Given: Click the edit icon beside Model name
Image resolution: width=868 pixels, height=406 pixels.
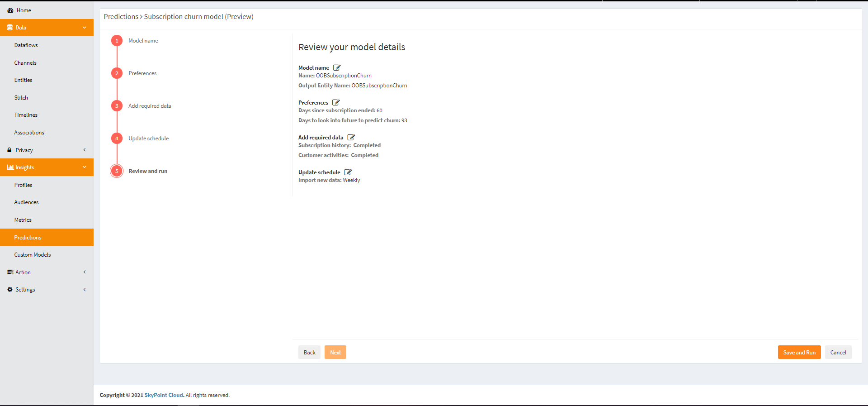Looking at the screenshot, I should pos(337,68).
